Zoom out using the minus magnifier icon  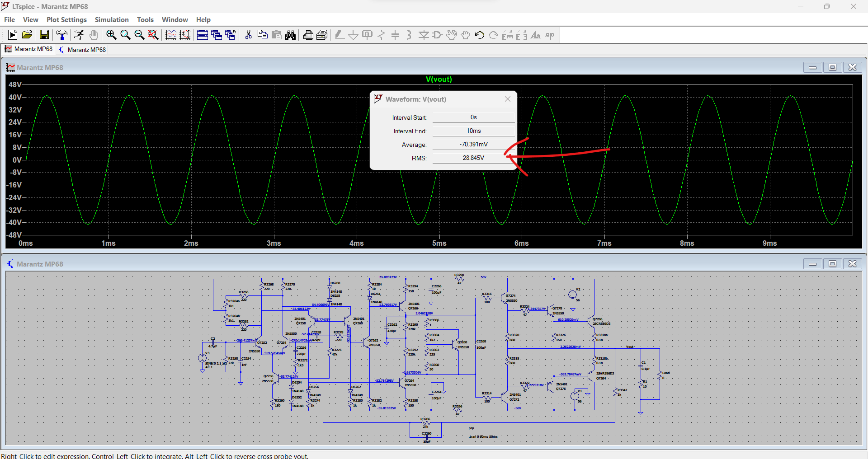(139, 35)
